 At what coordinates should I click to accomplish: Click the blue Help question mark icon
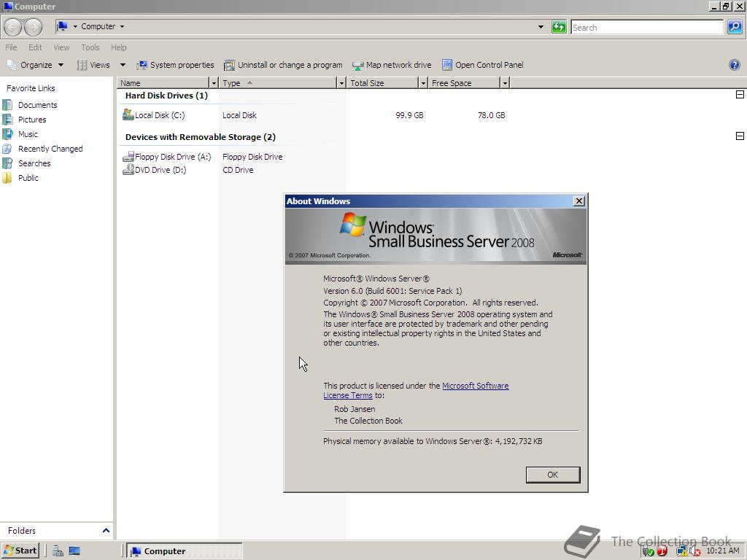(734, 65)
